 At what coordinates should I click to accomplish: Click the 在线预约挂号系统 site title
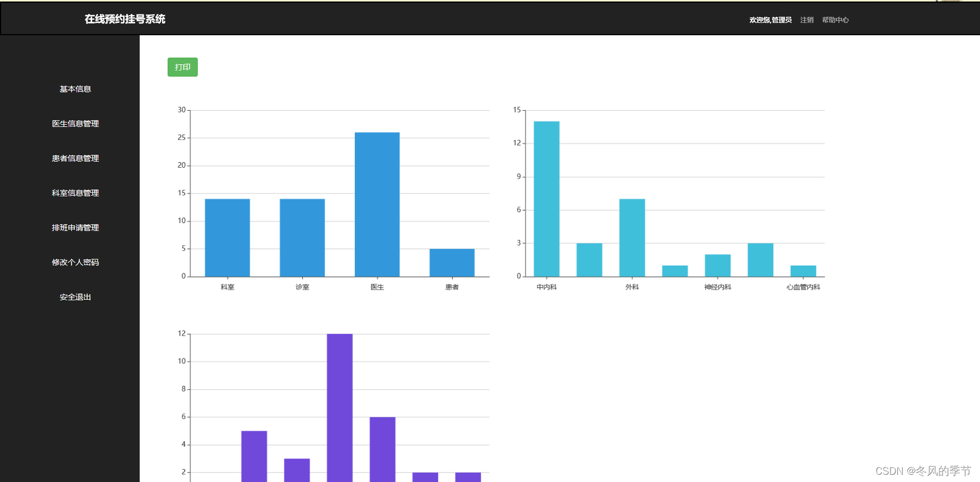click(125, 19)
